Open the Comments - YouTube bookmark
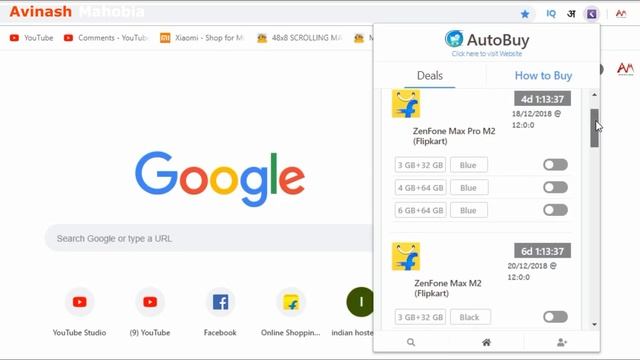 106,38
